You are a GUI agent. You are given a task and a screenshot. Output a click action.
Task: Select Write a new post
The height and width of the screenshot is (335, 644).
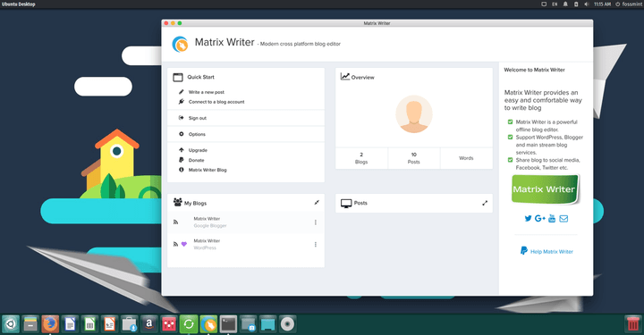click(207, 92)
